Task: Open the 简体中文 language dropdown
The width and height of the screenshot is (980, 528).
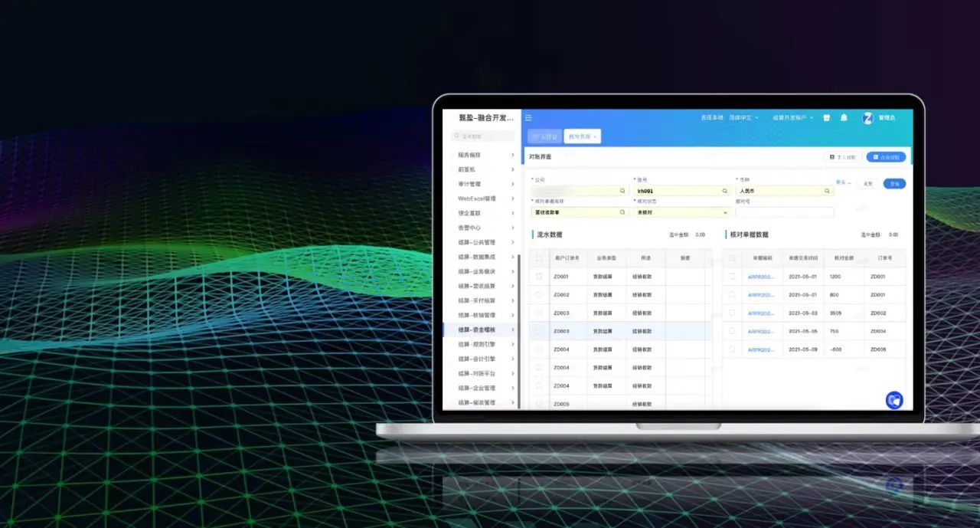Action: click(744, 118)
